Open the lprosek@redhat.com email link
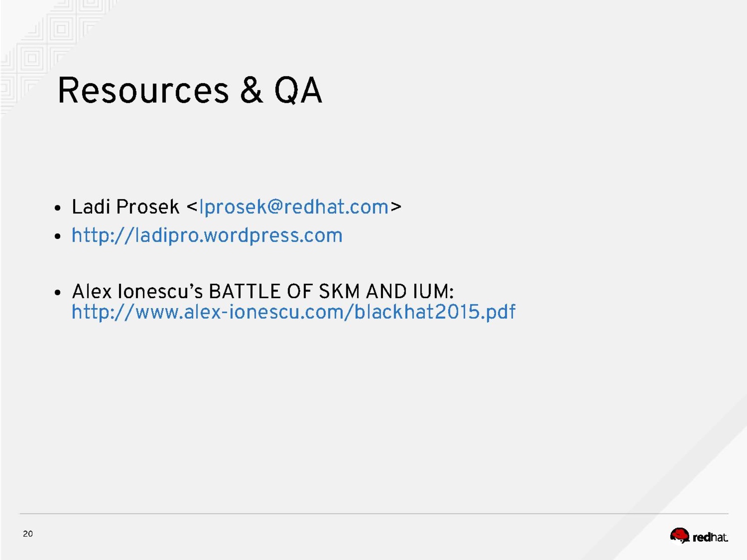This screenshot has height=560, width=747. click(x=294, y=207)
